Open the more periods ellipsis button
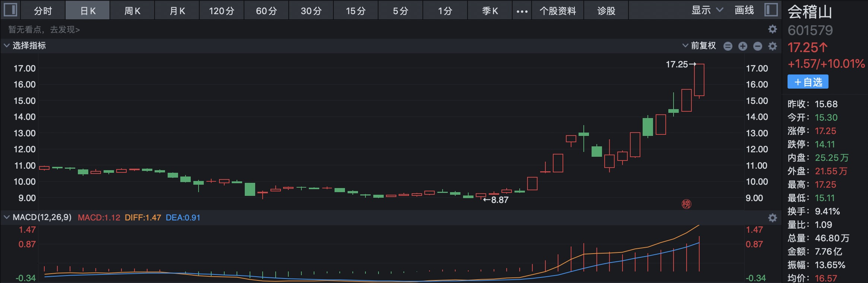The height and width of the screenshot is (283, 868). coord(522,11)
